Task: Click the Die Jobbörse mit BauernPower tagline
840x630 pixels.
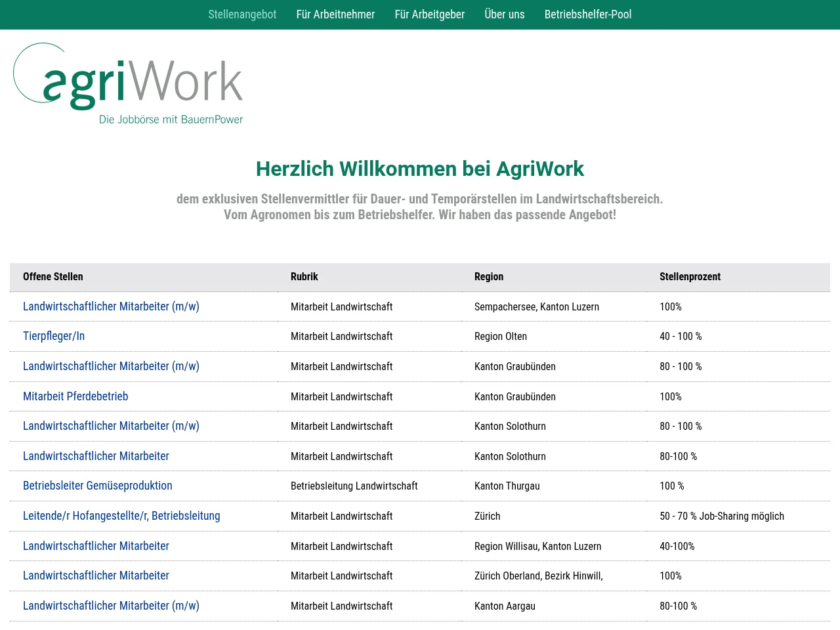Action: pos(171,119)
